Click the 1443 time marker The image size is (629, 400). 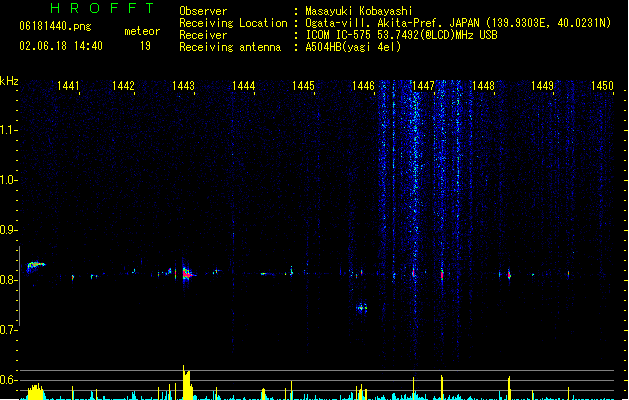tap(183, 86)
